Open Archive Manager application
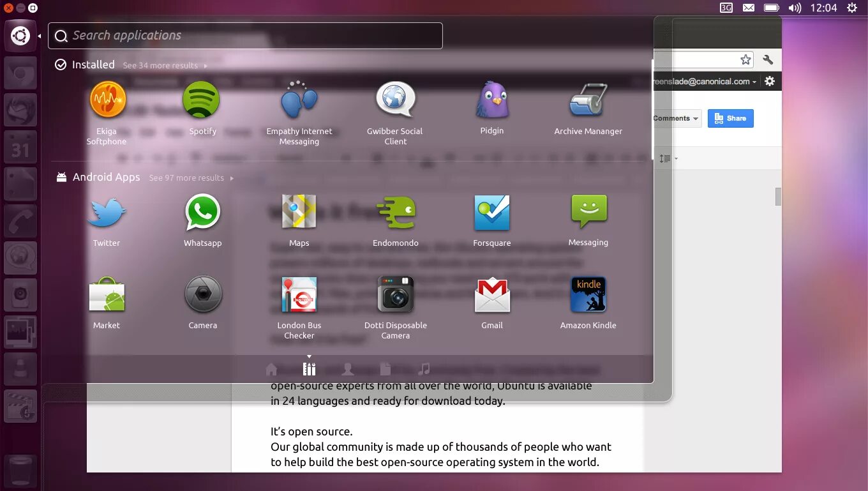This screenshot has height=491, width=868. (x=588, y=100)
